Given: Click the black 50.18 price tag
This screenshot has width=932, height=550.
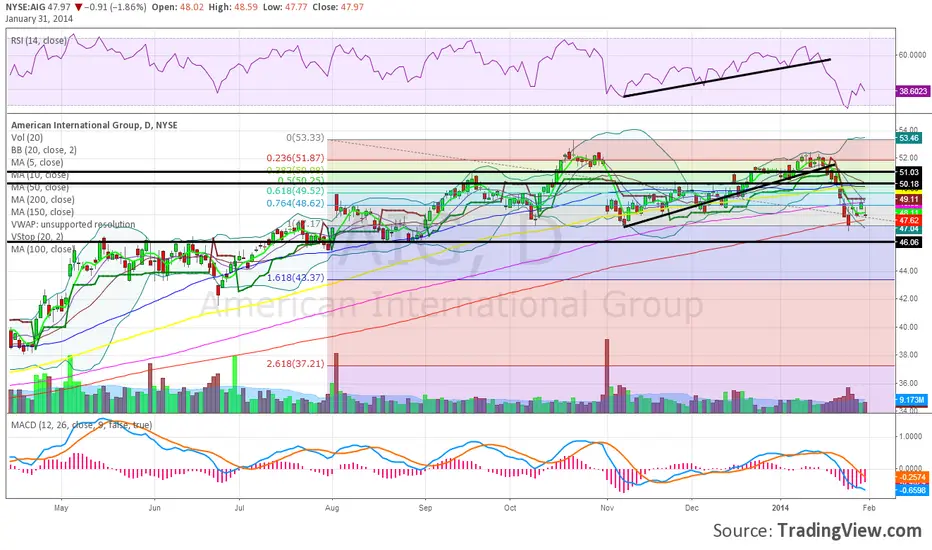Looking at the screenshot, I should click(909, 184).
